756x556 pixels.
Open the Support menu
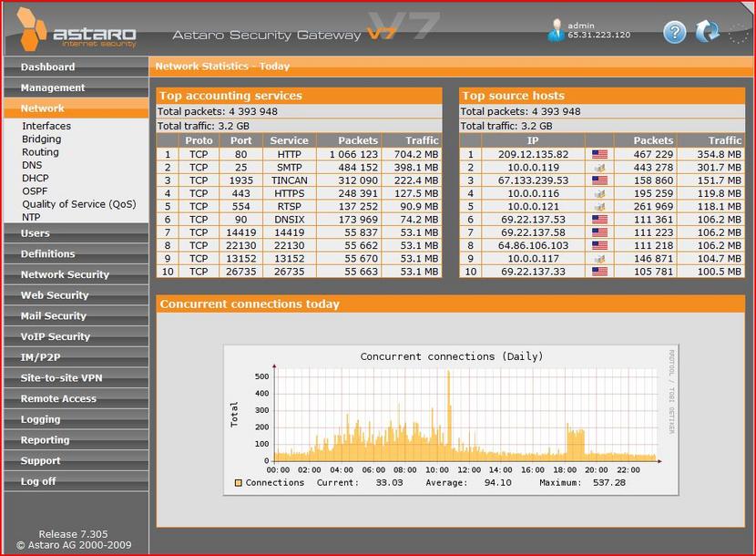(x=77, y=462)
